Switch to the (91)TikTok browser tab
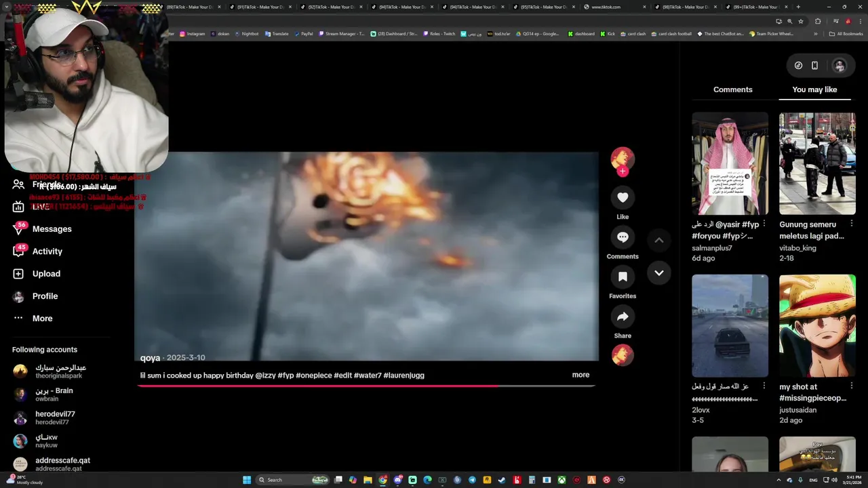868x488 pixels. tap(260, 7)
